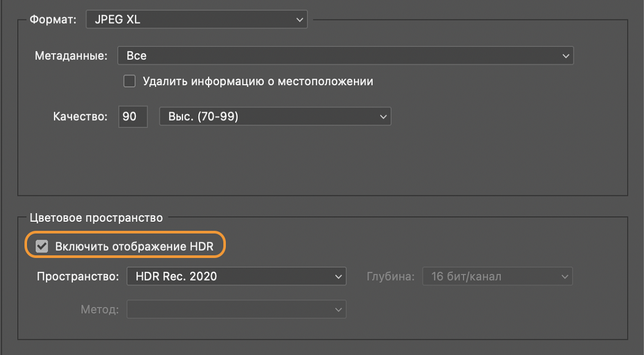Click the Метаданные label text
The height and width of the screenshot is (355, 644).
[x=71, y=55]
